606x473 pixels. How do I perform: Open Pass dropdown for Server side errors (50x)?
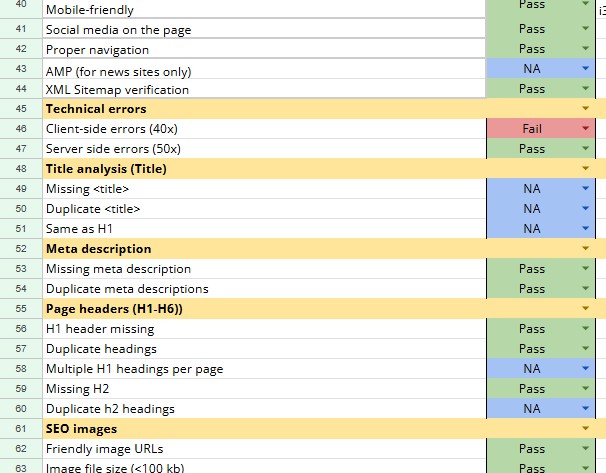[585, 149]
